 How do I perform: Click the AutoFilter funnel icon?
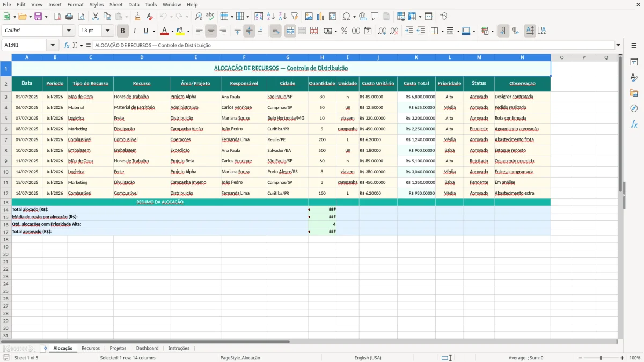pos(295,17)
